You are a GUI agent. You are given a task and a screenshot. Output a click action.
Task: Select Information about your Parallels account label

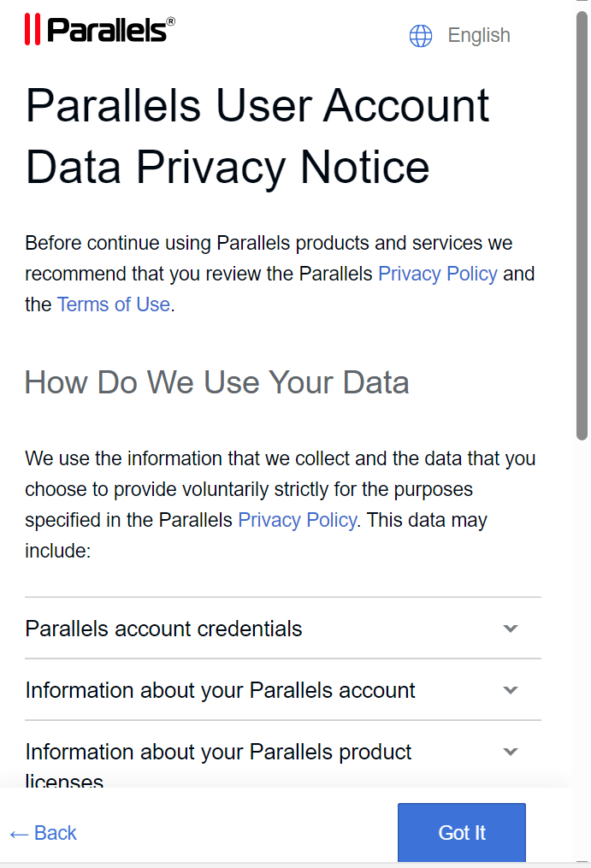(220, 690)
